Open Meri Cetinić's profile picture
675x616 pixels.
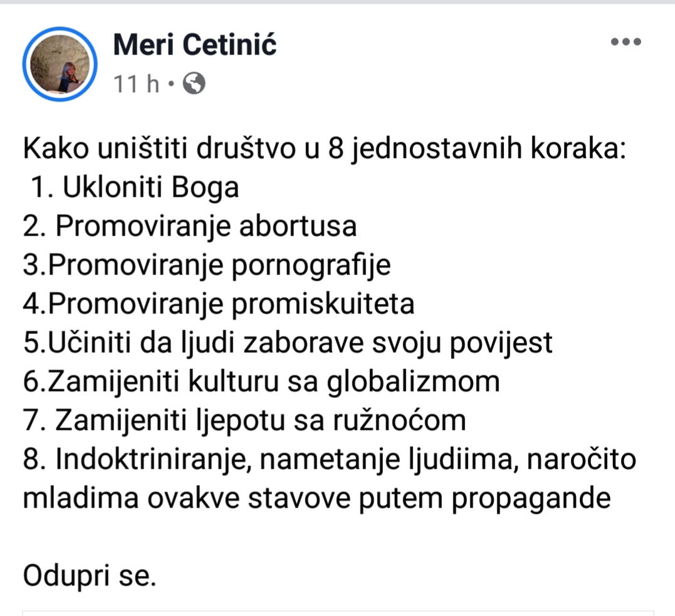coord(60,64)
